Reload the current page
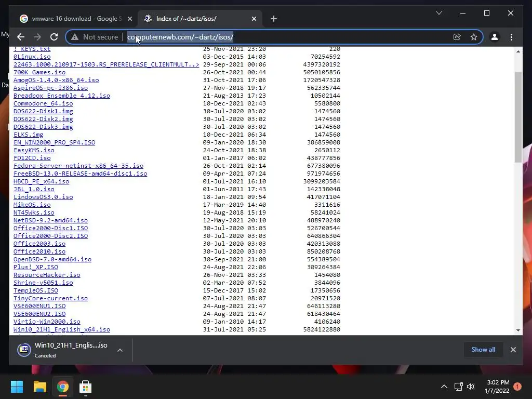The width and height of the screenshot is (532, 399). [x=54, y=37]
